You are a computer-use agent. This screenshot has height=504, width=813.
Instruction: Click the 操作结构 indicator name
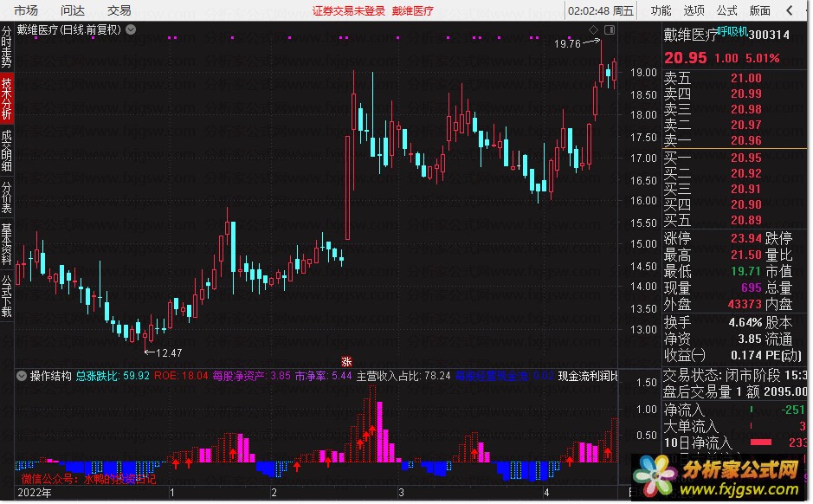pos(50,376)
